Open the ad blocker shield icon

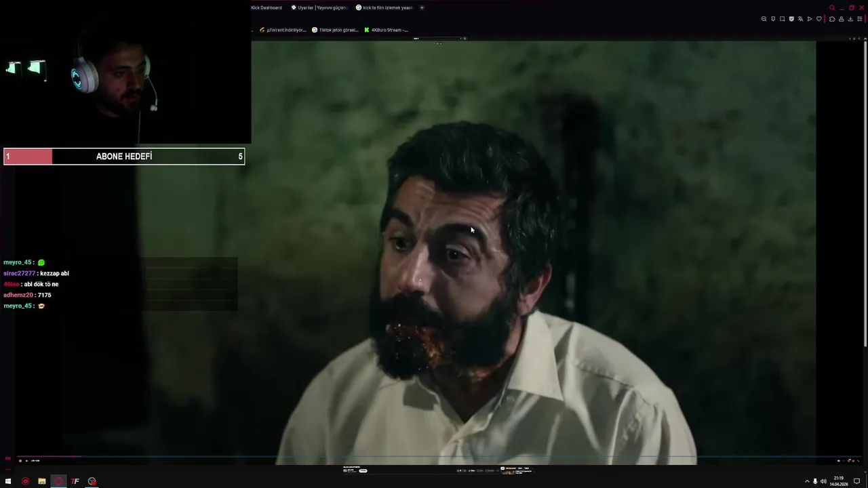tap(791, 19)
